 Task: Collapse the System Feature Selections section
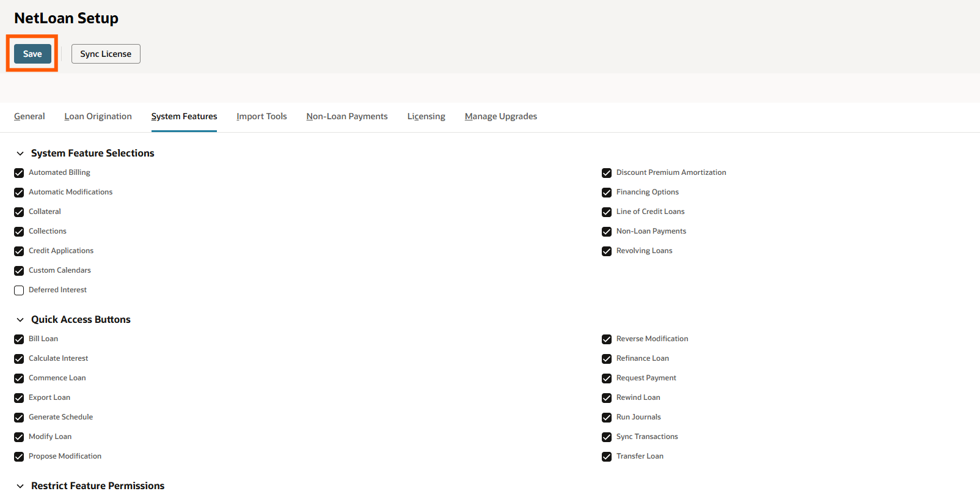20,153
